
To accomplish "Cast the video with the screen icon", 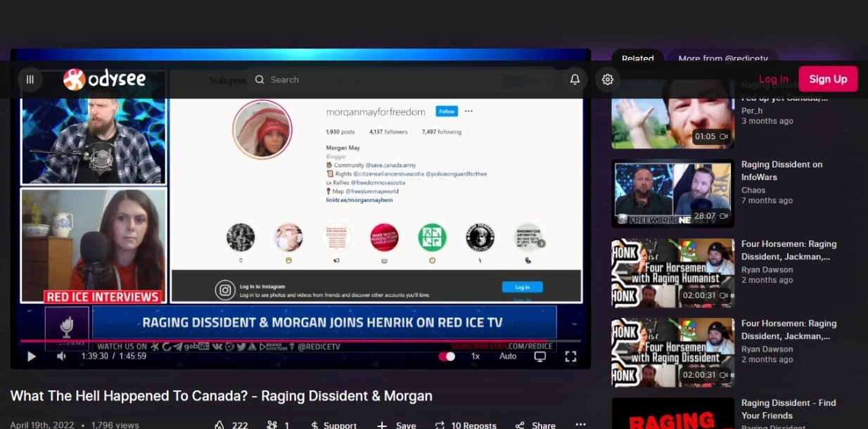I will click(540, 357).
